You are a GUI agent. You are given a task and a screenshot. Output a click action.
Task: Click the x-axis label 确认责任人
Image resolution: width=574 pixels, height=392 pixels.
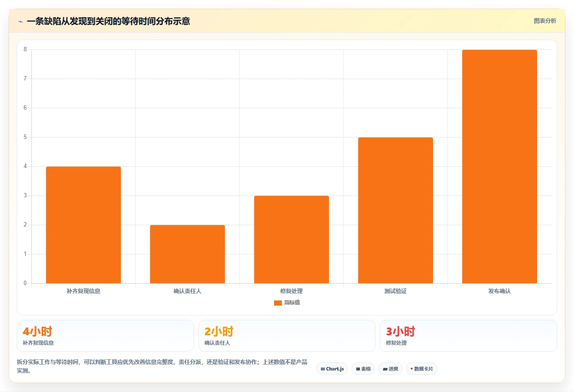click(187, 291)
